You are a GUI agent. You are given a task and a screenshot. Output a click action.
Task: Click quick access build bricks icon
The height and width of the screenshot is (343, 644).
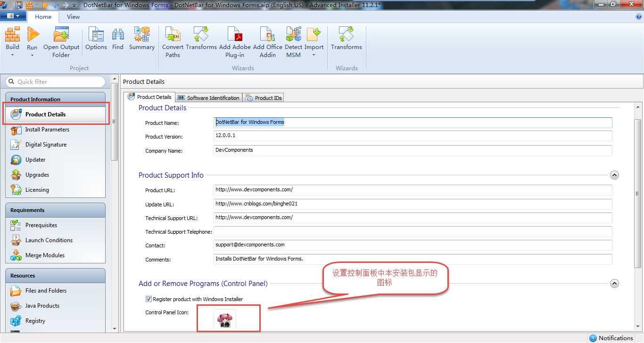point(29,5)
